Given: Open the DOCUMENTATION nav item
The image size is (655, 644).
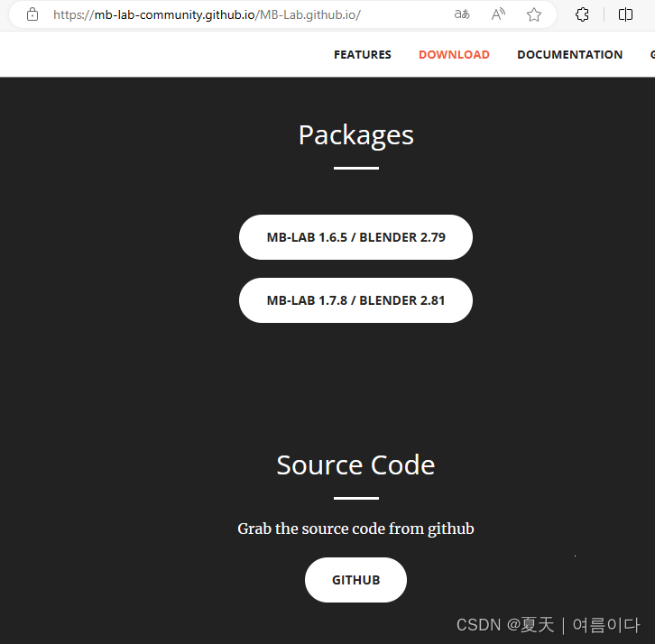Looking at the screenshot, I should pos(570,55).
